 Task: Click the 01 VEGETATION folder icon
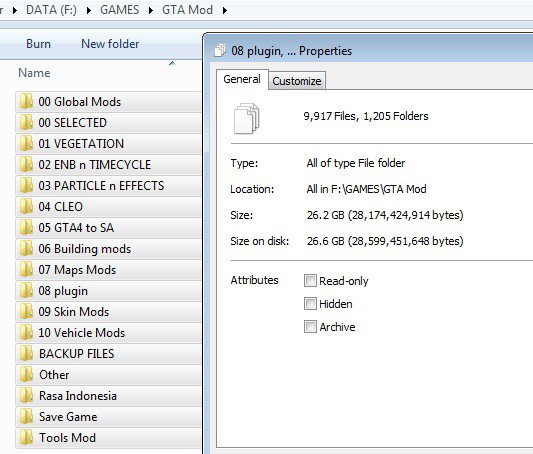point(26,143)
